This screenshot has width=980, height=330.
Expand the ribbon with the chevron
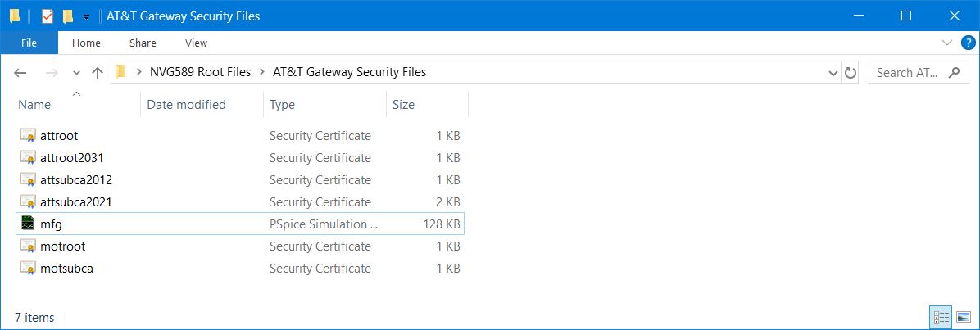point(947,43)
